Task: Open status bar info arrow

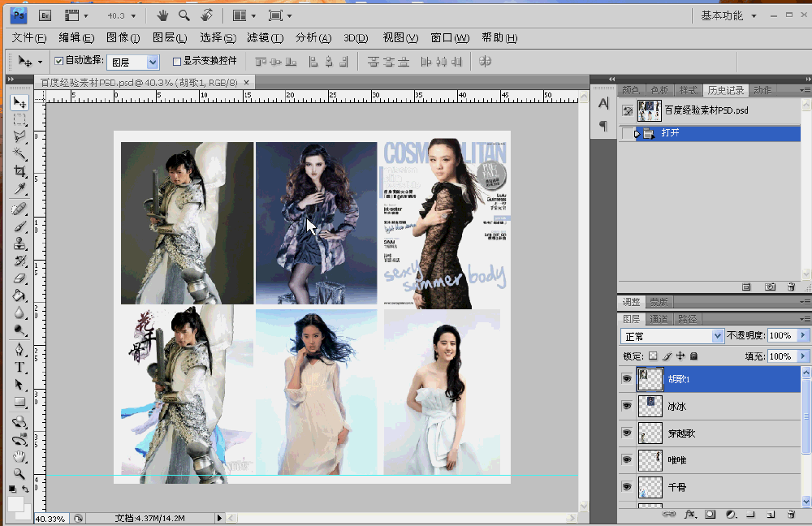Action: pyautogui.click(x=219, y=518)
